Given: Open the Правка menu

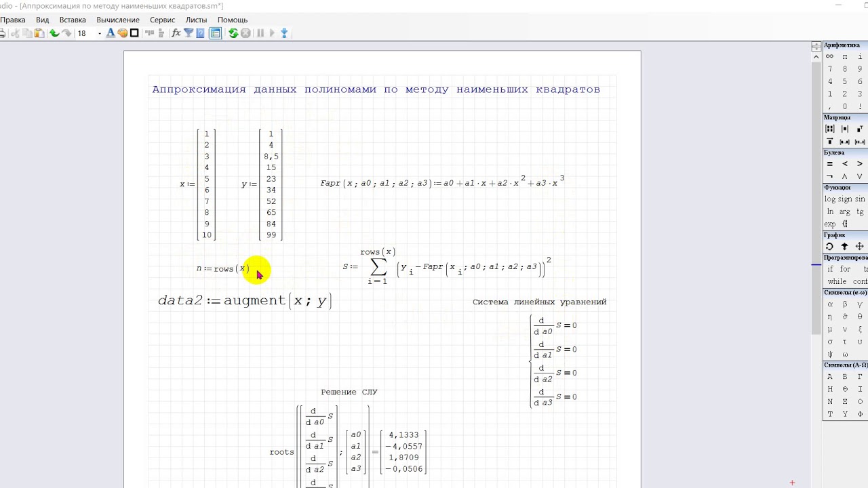Looking at the screenshot, I should coord(12,20).
